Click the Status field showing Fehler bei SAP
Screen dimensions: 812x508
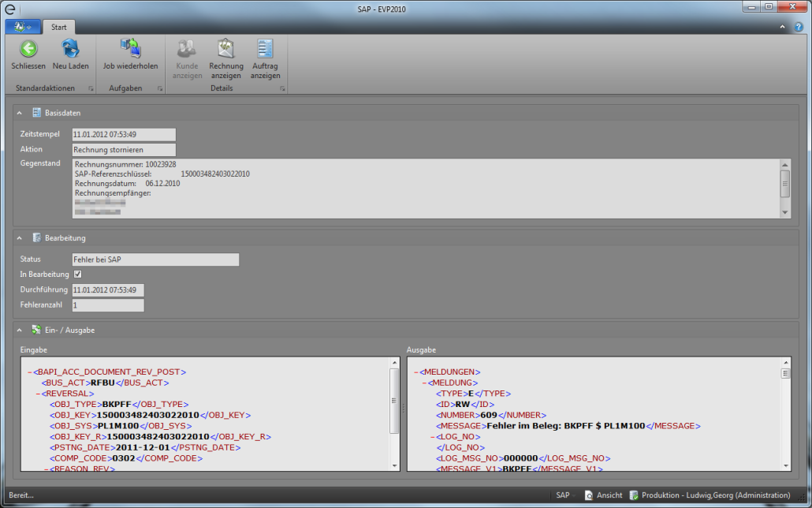point(155,260)
